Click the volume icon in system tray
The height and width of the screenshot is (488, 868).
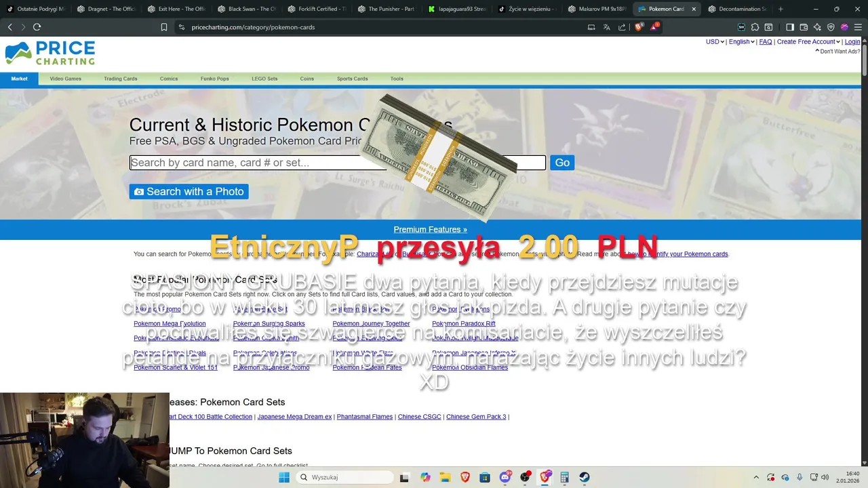pos(825,477)
